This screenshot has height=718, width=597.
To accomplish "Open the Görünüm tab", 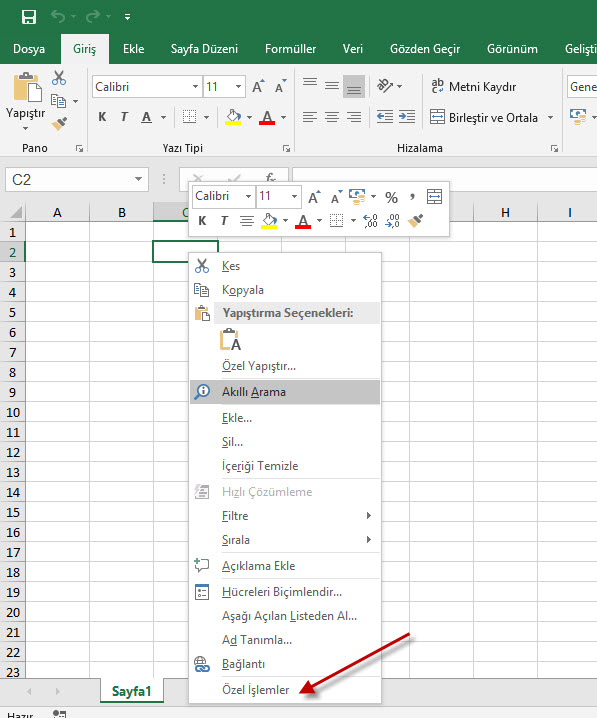I will point(512,49).
